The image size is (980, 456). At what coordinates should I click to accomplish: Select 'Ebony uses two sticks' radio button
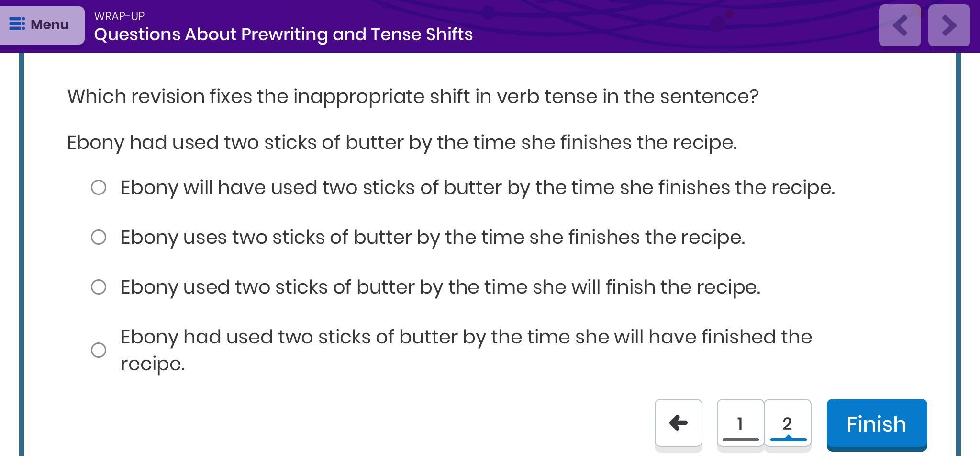(x=99, y=237)
